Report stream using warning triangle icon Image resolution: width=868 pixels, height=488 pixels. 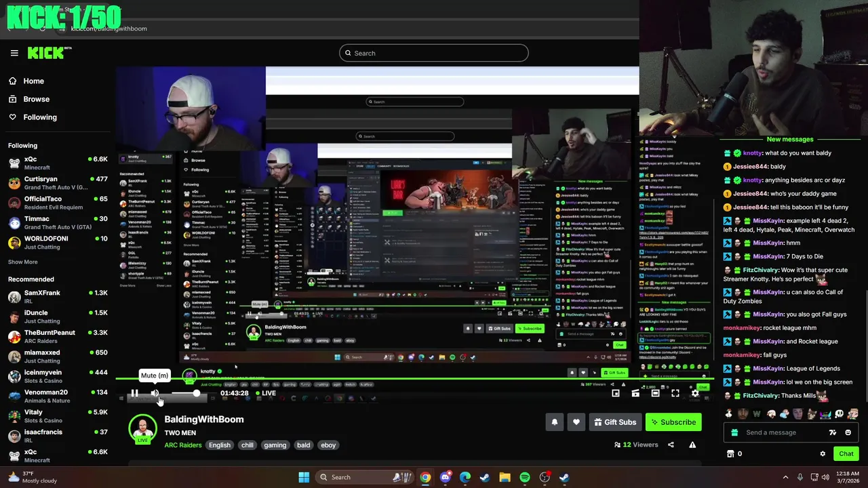coord(692,445)
